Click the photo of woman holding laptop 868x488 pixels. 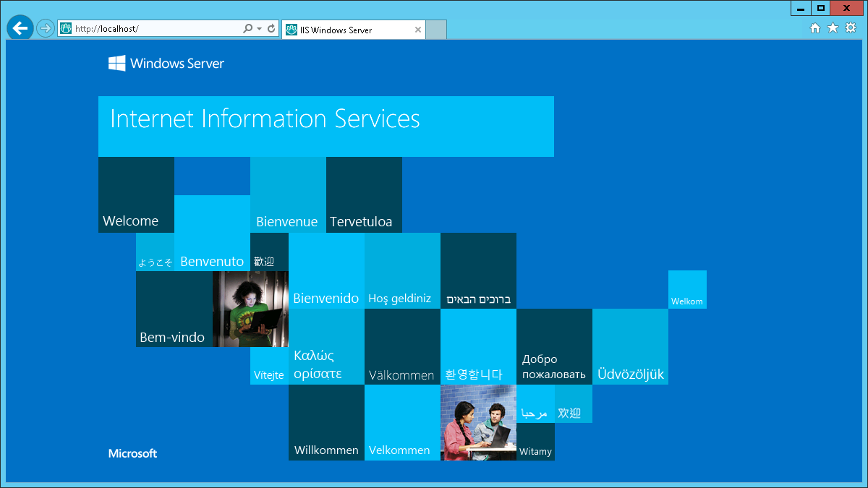[250, 309]
